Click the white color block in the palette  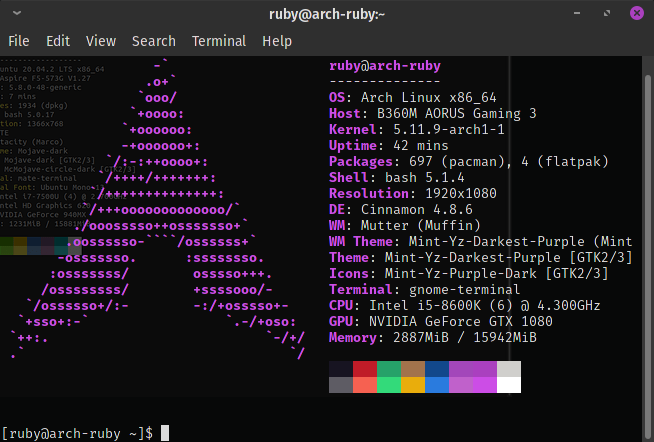[509, 385]
